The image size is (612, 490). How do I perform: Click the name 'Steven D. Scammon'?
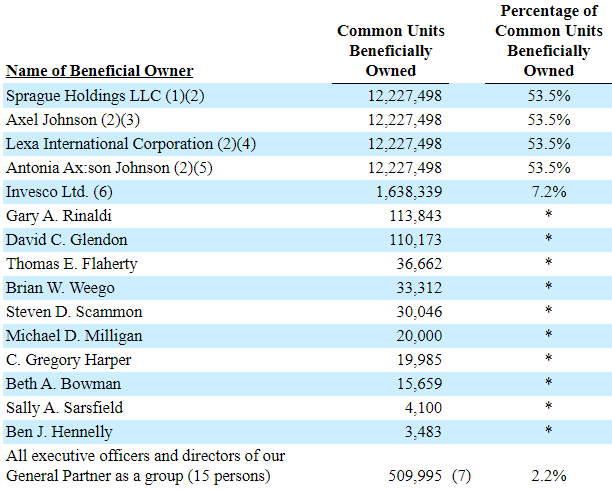point(74,312)
